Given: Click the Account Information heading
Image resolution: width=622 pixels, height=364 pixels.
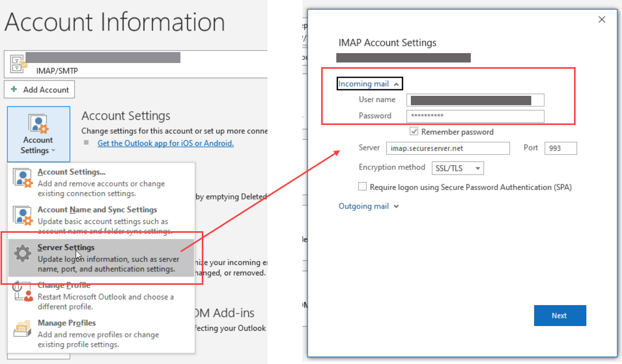Looking at the screenshot, I should (x=115, y=22).
